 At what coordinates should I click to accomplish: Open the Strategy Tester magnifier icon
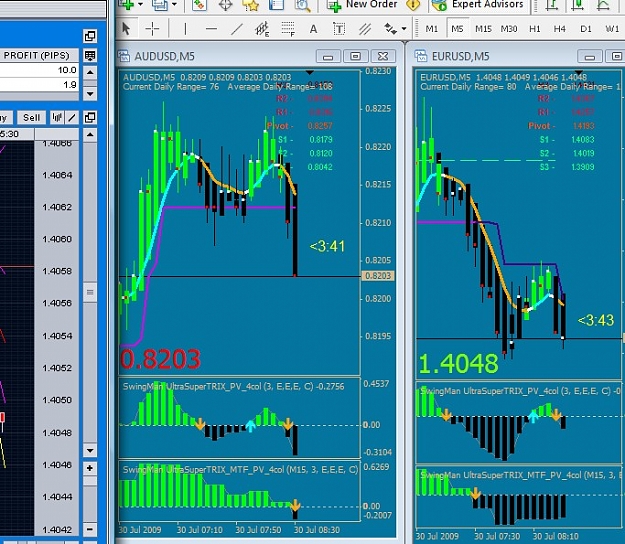coord(303,5)
